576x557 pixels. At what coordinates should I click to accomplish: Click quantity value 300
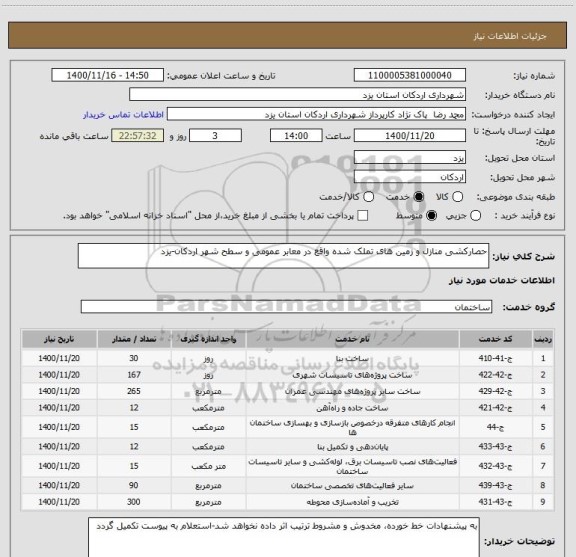click(134, 502)
